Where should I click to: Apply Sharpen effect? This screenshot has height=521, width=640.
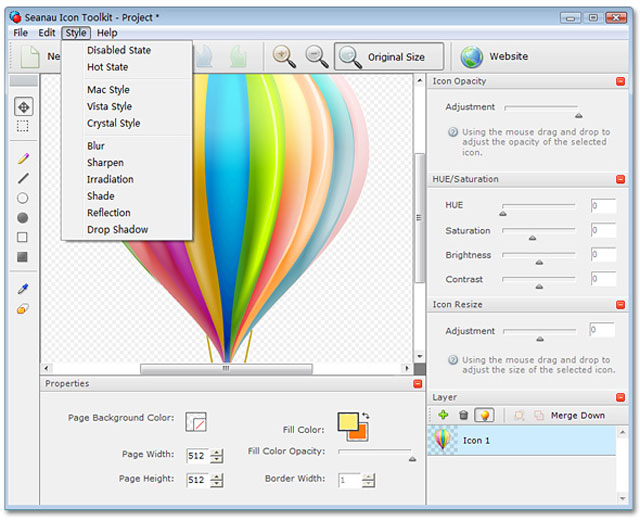pos(105,163)
